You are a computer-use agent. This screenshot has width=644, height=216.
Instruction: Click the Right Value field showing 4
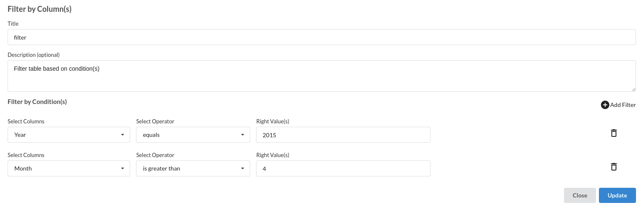point(343,168)
